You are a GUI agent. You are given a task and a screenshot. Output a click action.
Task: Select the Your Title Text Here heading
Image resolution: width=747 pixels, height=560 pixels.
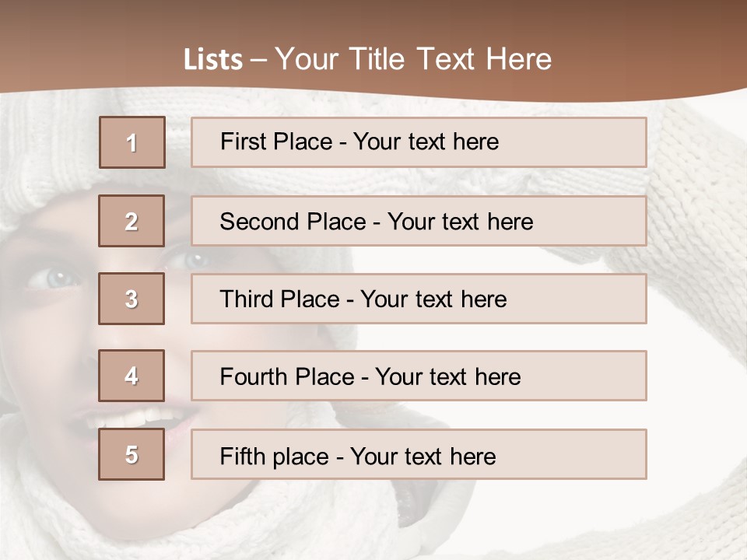click(413, 59)
